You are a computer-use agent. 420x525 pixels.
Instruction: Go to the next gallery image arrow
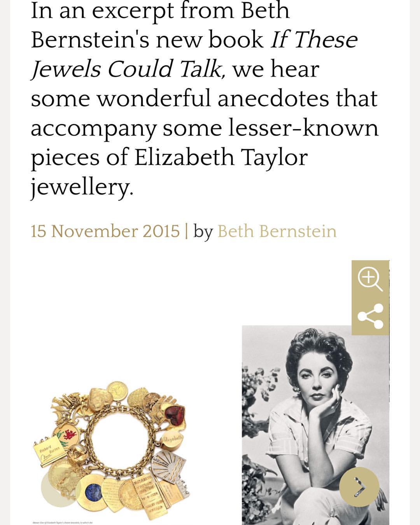coord(359,486)
